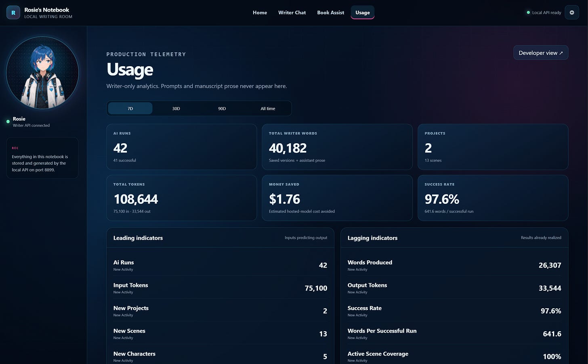Select the Usage tab
Image resolution: width=588 pixels, height=364 pixels.
click(363, 13)
